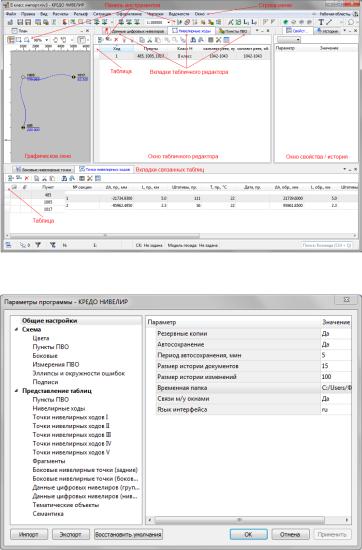The height and width of the screenshot is (550, 362).
Task: Click the horizontal scrollbar in settings dialog
Action: 240,520
